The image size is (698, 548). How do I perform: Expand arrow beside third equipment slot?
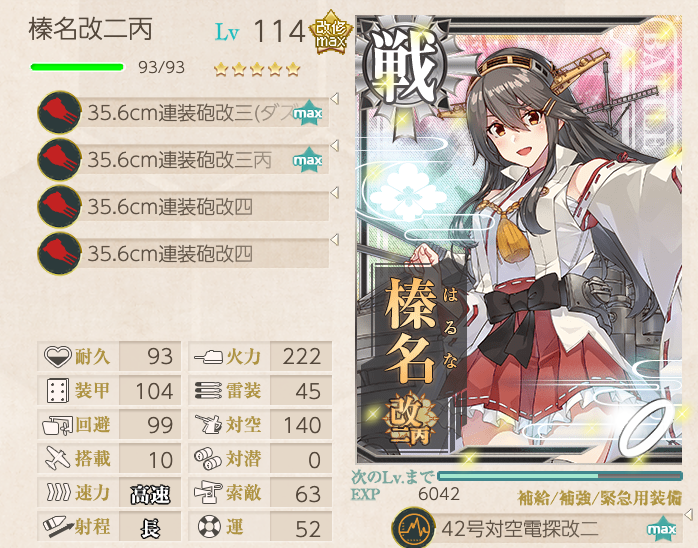click(x=335, y=193)
